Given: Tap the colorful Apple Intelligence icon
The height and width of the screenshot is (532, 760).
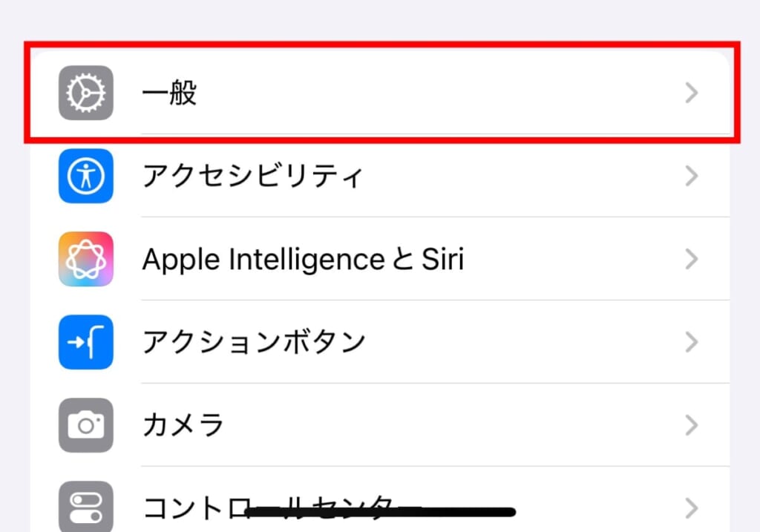Looking at the screenshot, I should tap(85, 259).
